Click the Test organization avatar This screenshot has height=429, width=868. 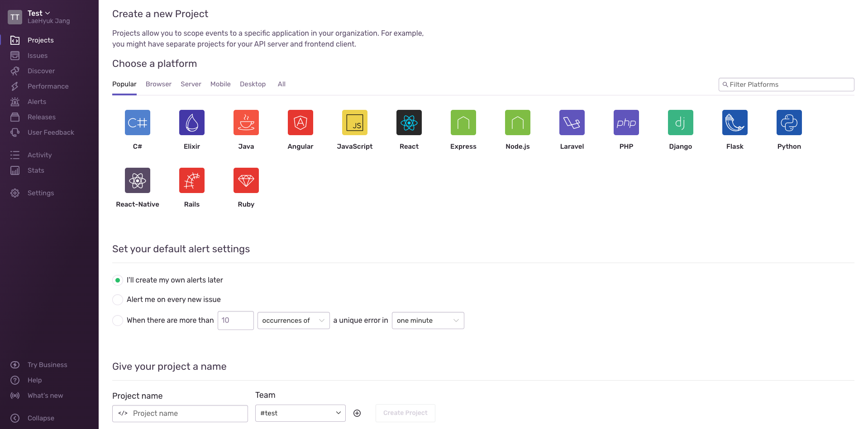point(15,17)
